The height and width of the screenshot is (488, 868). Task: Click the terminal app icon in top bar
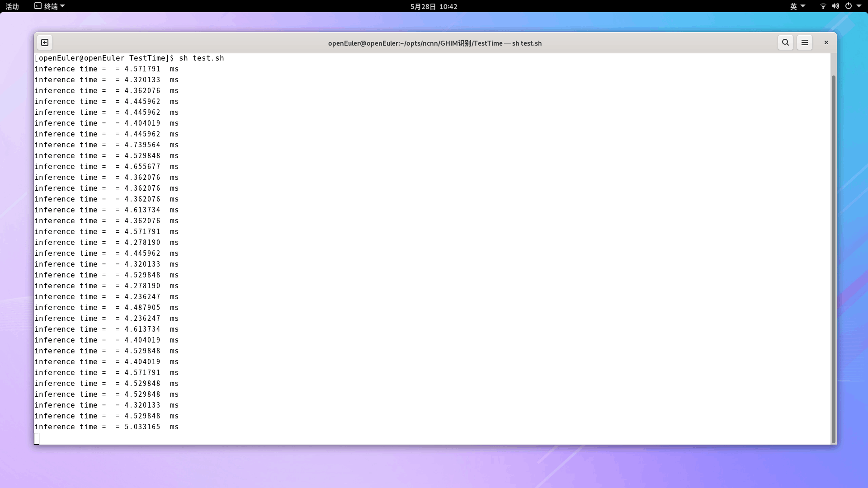point(38,6)
